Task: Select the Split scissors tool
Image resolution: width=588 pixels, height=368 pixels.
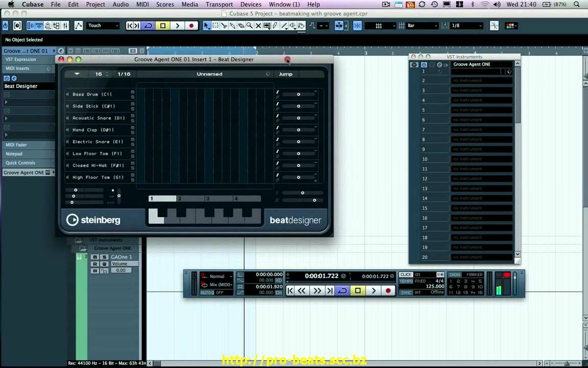Action: pos(224,26)
